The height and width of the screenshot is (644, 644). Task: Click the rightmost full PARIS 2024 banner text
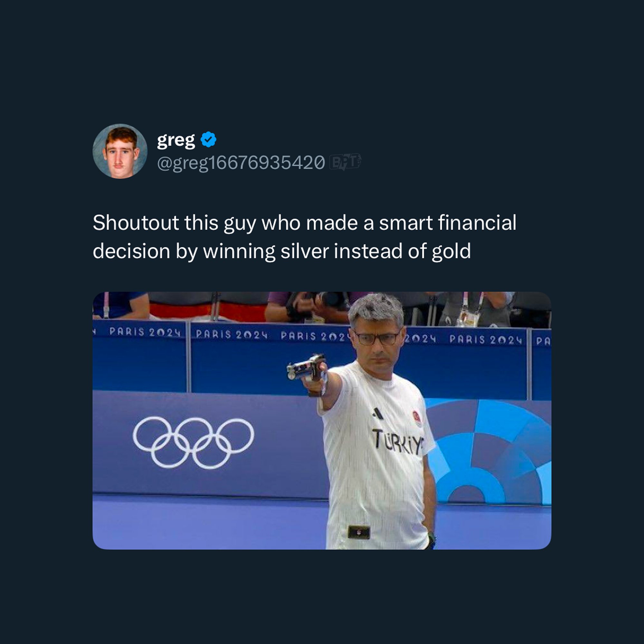coord(486,340)
